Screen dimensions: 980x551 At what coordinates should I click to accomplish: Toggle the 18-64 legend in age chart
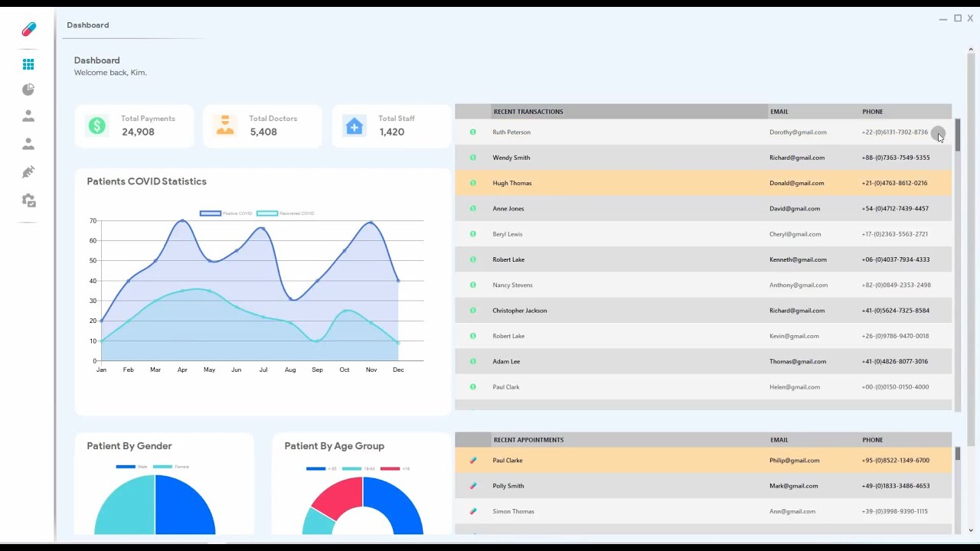(x=359, y=468)
